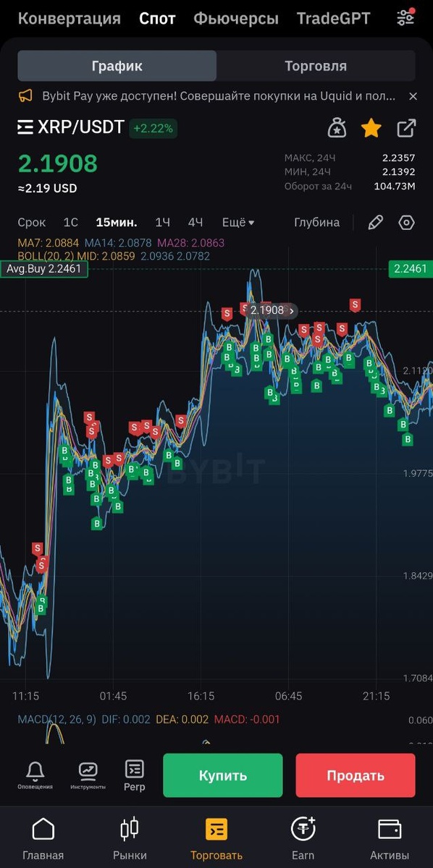The width and height of the screenshot is (433, 868).
Task: Open the Рынки markets tab
Action: pyautogui.click(x=130, y=839)
